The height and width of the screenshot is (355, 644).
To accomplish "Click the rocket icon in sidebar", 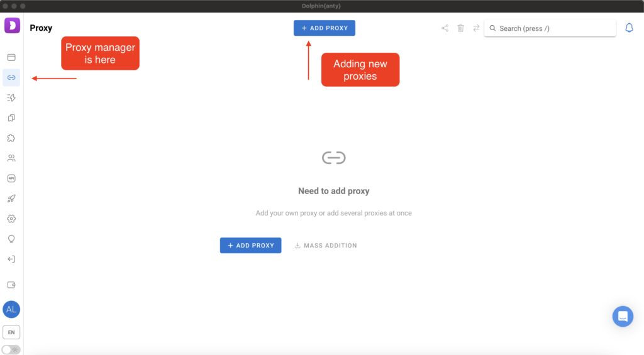I will 11,199.
